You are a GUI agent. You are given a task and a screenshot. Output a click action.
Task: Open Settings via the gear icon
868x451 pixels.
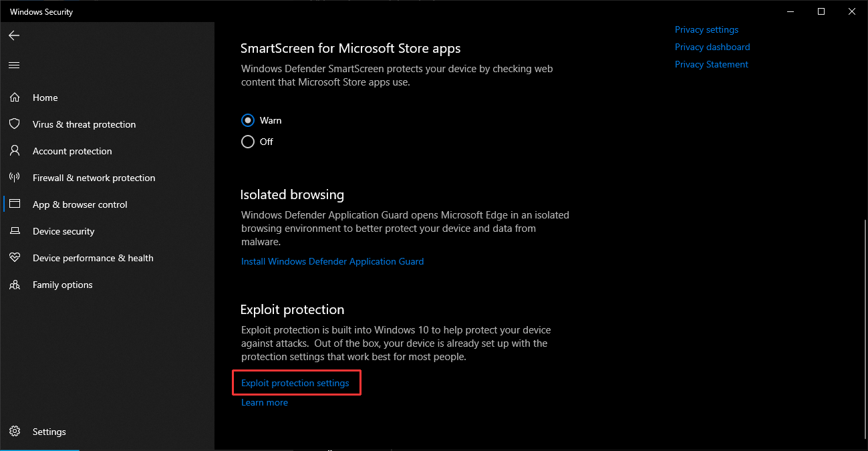click(x=15, y=432)
